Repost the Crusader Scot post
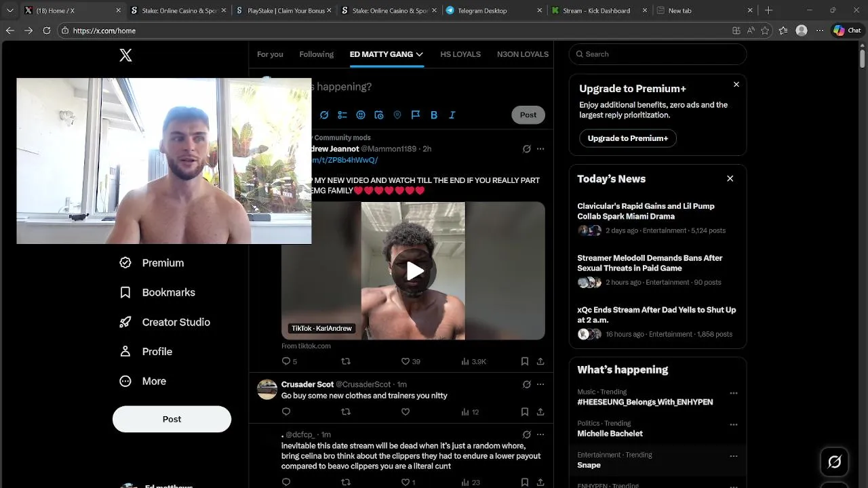This screenshot has width=868, height=488. (346, 411)
